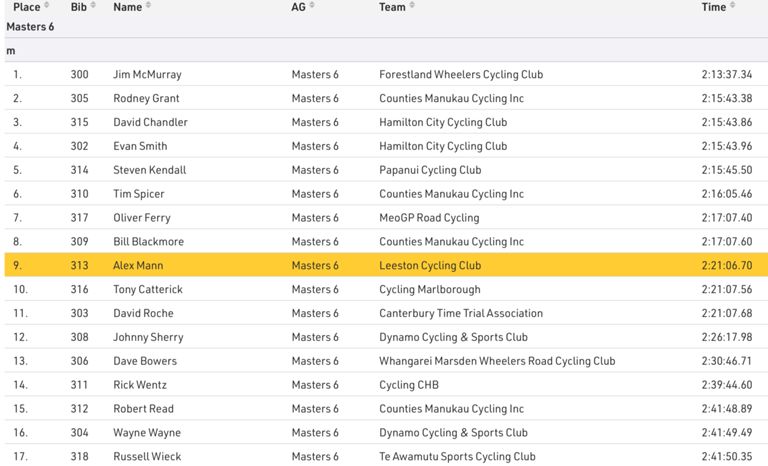
Task: Click the Name column header label
Action: coord(127,7)
